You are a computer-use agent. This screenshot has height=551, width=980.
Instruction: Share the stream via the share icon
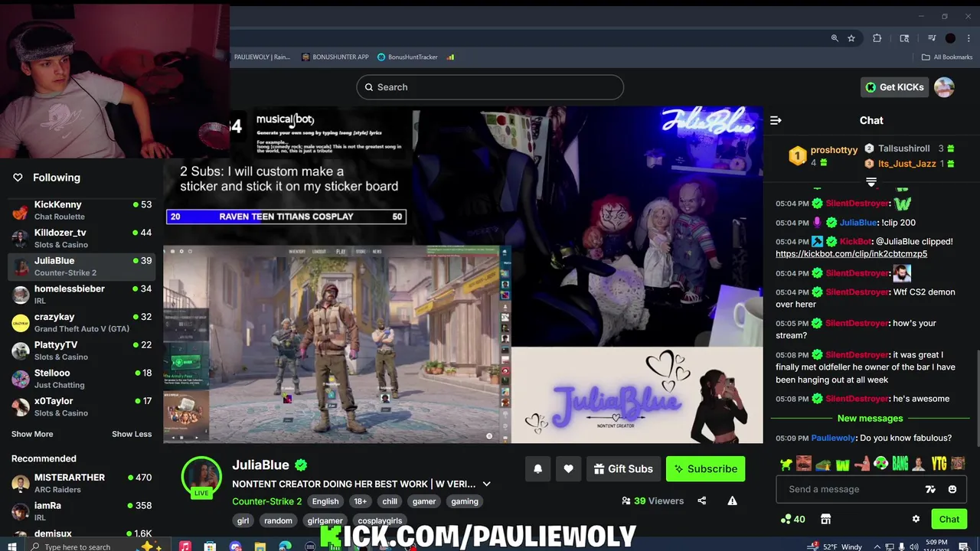(x=701, y=500)
